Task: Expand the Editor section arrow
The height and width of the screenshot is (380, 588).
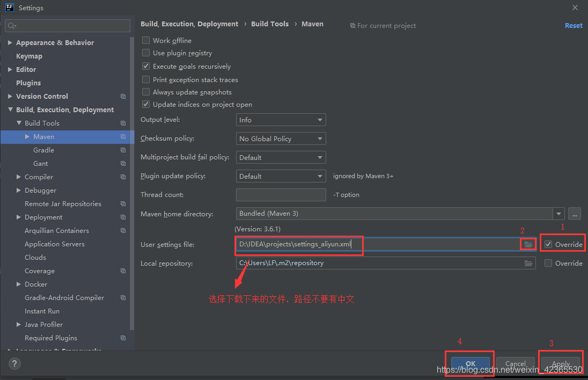Action: point(10,69)
